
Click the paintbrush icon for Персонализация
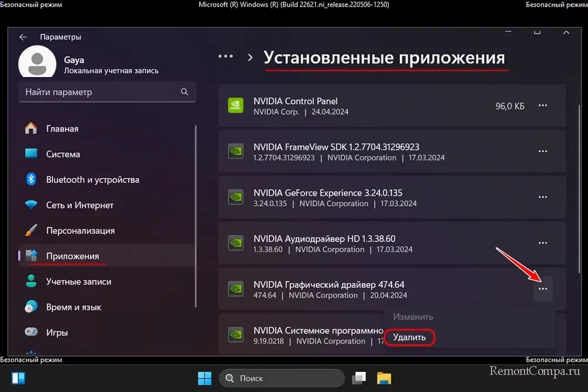pyautogui.click(x=31, y=230)
